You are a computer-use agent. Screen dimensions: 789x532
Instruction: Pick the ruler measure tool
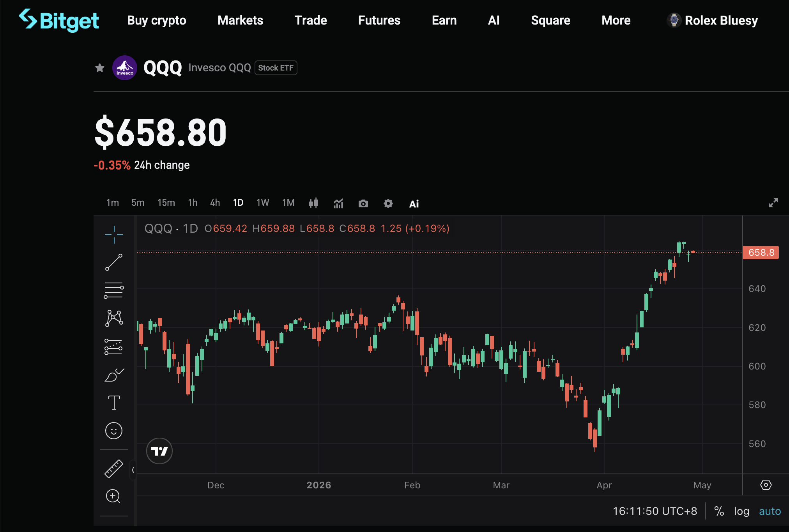[x=114, y=468]
